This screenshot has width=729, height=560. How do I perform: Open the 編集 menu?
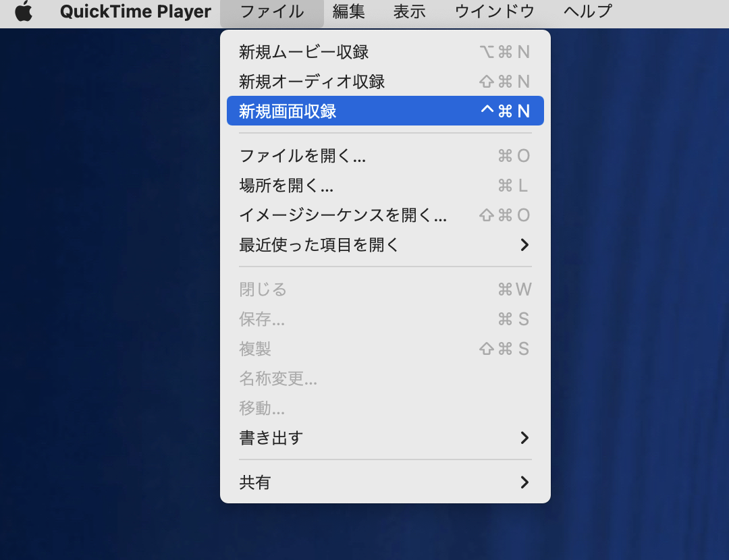pyautogui.click(x=348, y=11)
